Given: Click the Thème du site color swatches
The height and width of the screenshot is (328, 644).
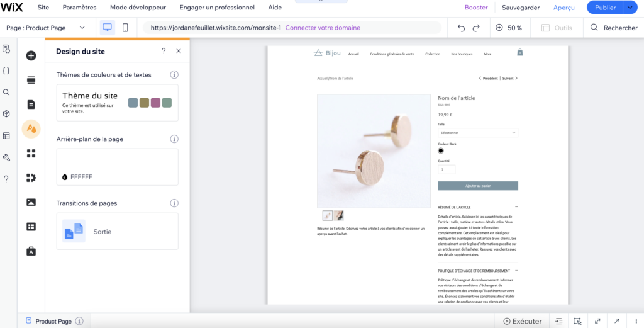Looking at the screenshot, I should pyautogui.click(x=150, y=103).
